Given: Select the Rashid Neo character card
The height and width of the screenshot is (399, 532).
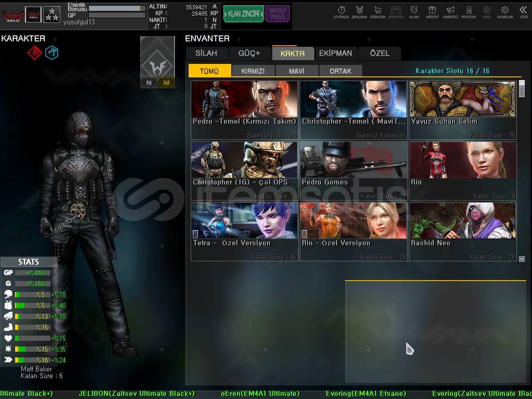Looking at the screenshot, I should (463, 232).
